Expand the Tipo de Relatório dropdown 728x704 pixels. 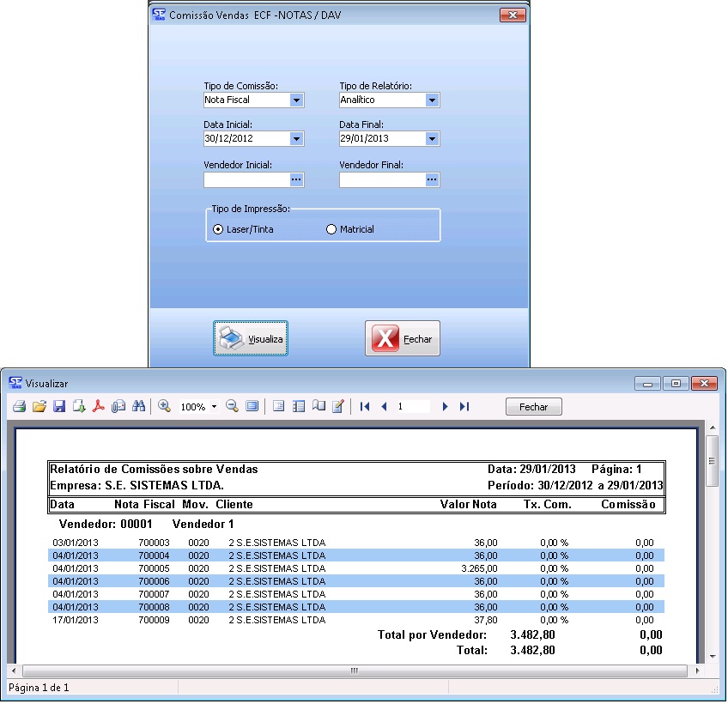(432, 100)
